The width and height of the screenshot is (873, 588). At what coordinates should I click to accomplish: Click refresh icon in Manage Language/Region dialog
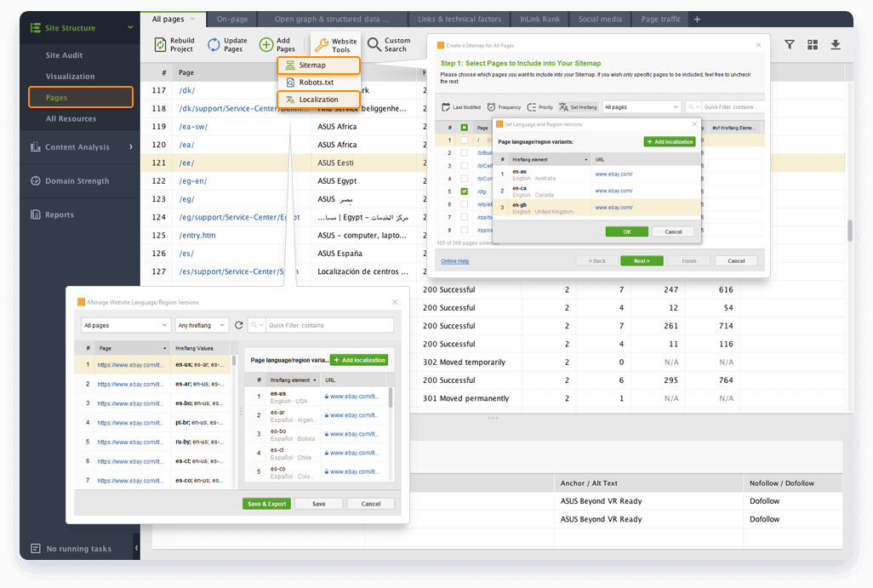click(239, 325)
